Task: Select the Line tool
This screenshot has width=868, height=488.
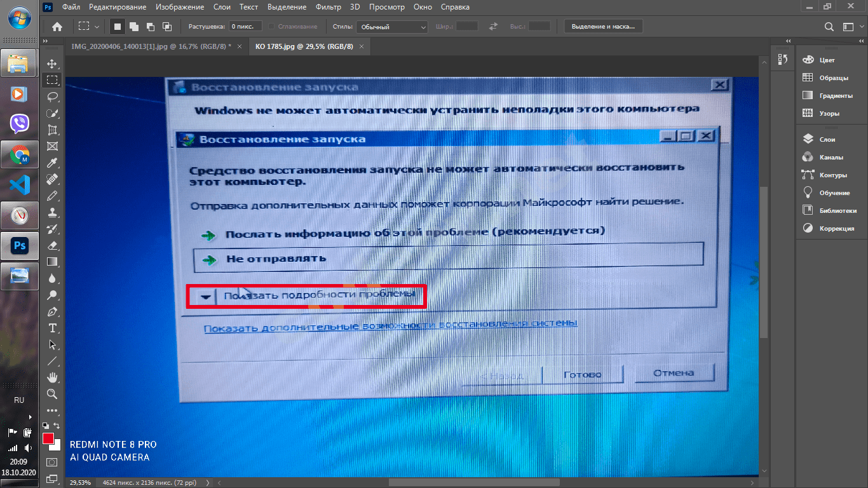Action: (52, 361)
